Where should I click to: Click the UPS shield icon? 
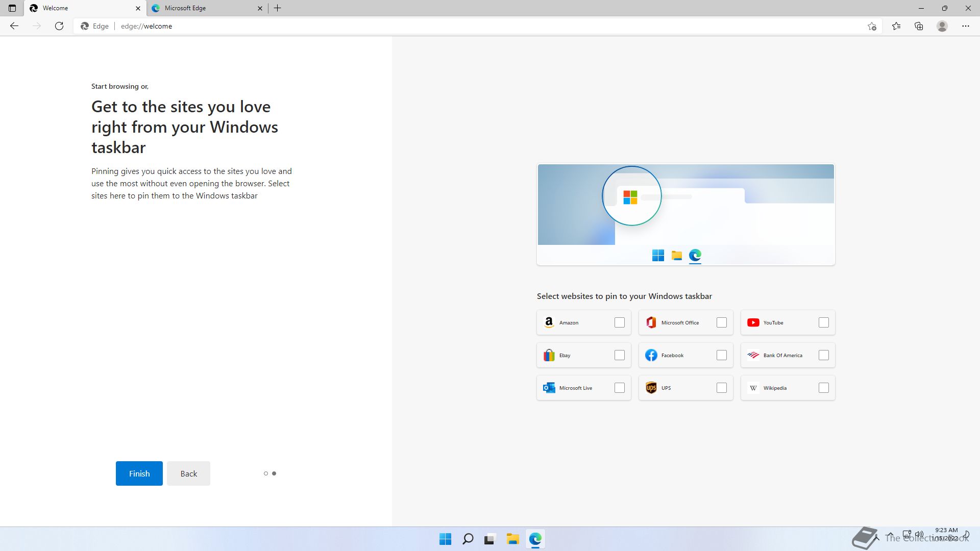point(651,388)
